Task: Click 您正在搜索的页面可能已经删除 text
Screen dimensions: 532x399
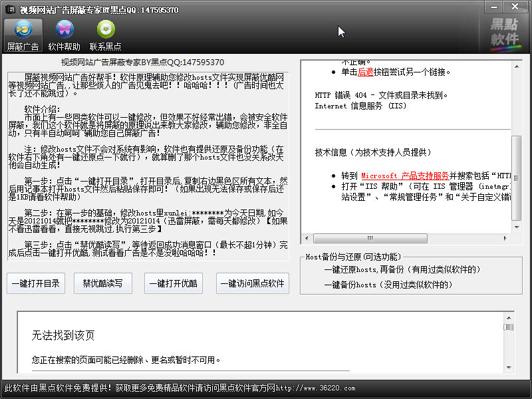Action: click(126, 360)
